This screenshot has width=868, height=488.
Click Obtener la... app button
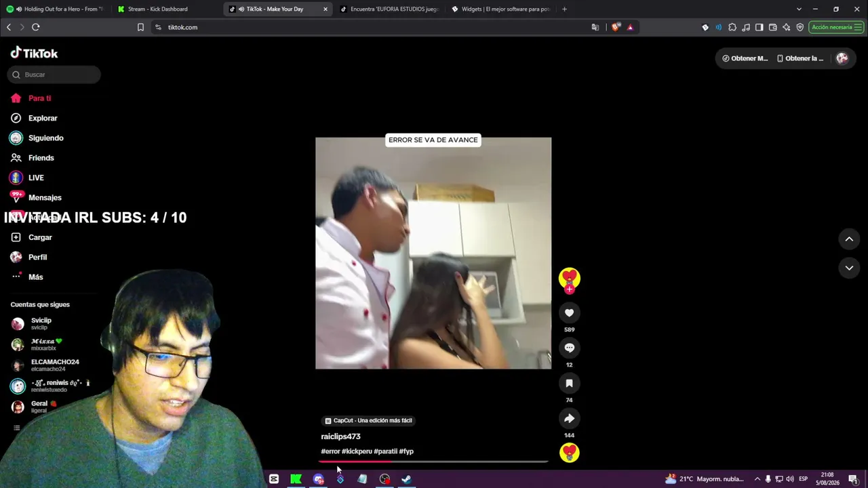coord(800,58)
